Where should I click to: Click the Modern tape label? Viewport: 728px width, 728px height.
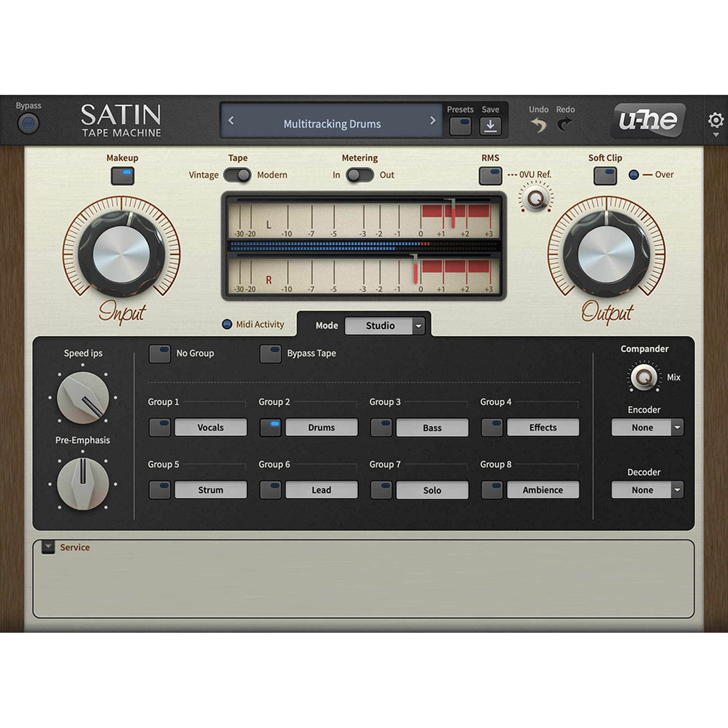click(272, 175)
